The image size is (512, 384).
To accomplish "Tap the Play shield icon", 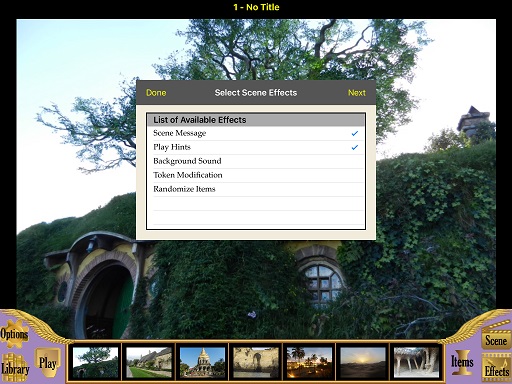I will coord(48,363).
